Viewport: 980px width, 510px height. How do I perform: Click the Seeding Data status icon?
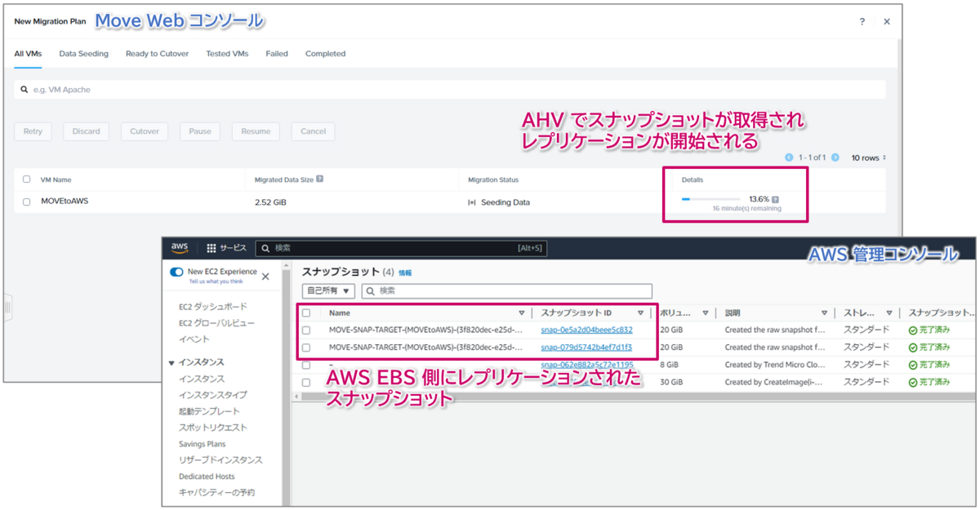point(471,202)
